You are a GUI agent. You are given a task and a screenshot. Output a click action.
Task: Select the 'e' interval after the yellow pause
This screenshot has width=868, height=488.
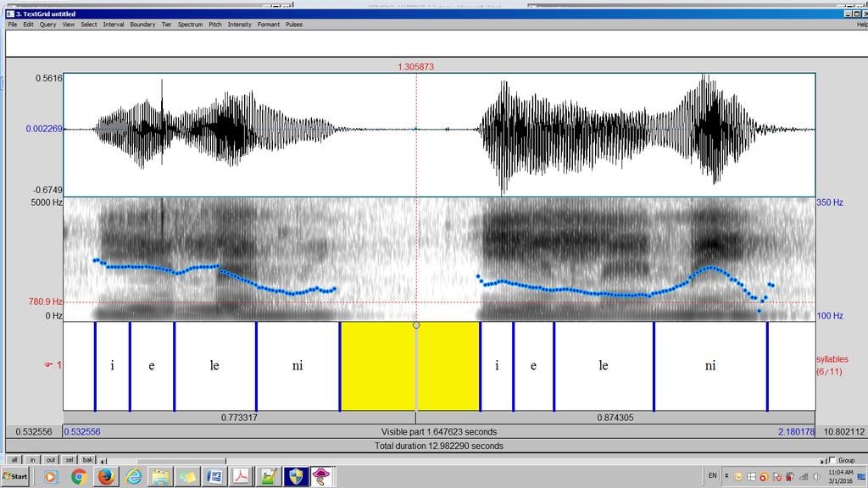[x=533, y=366]
